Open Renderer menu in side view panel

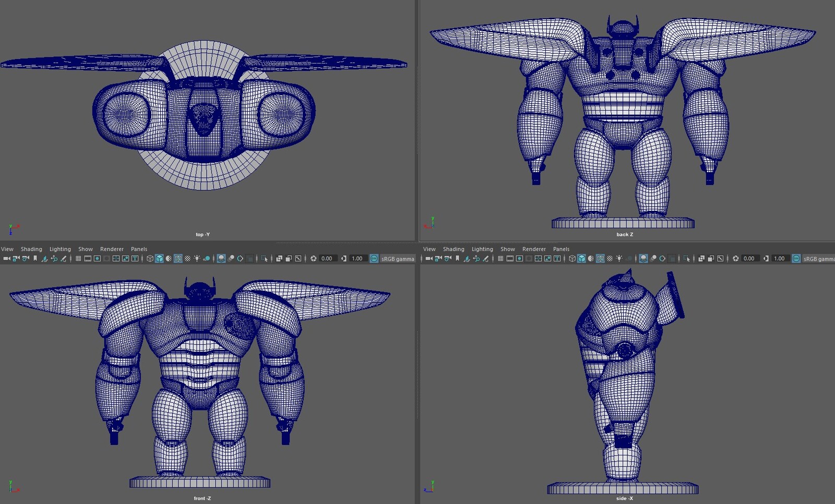534,249
